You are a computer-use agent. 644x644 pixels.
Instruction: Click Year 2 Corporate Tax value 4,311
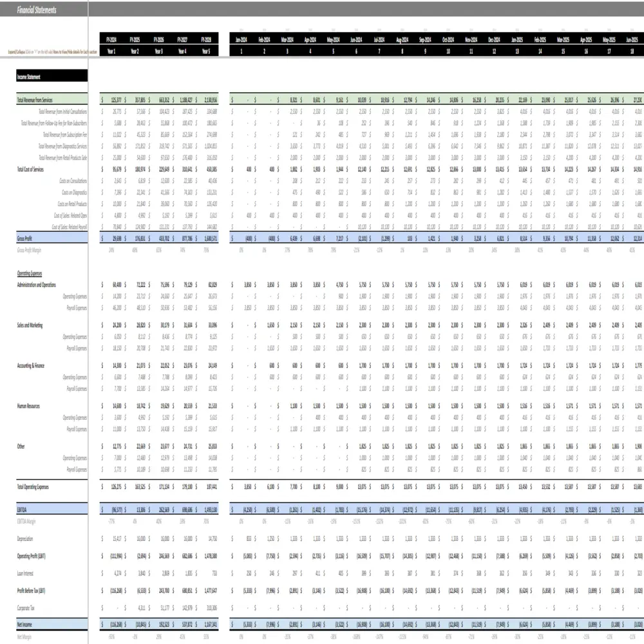pyautogui.click(x=141, y=608)
